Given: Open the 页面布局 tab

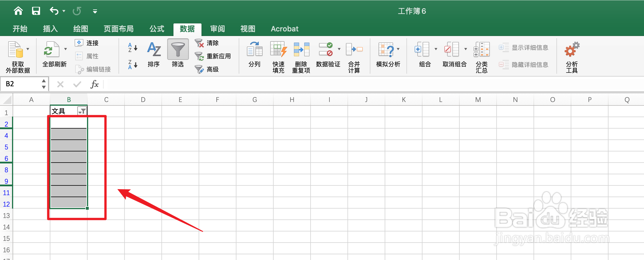Looking at the screenshot, I should coord(118,29).
